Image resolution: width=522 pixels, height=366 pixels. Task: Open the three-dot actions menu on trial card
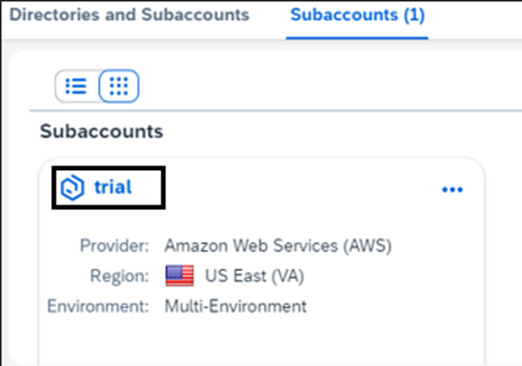pyautogui.click(x=452, y=190)
